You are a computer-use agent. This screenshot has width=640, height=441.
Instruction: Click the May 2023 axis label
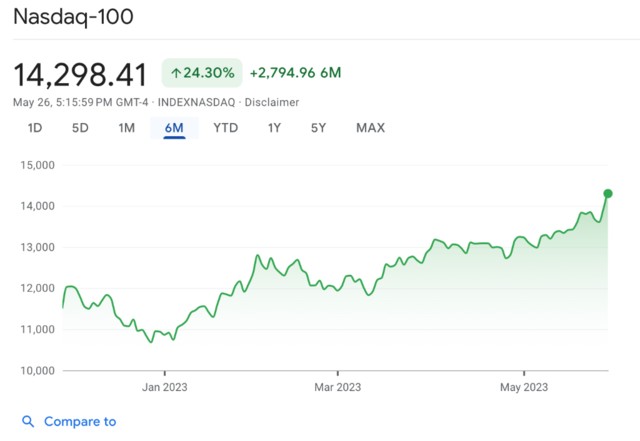pyautogui.click(x=523, y=387)
